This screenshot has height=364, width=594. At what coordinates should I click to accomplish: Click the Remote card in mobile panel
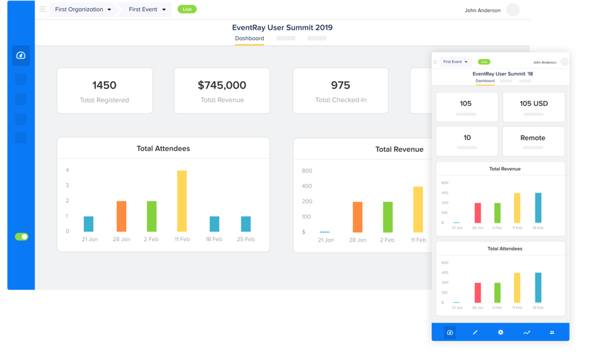click(x=533, y=141)
